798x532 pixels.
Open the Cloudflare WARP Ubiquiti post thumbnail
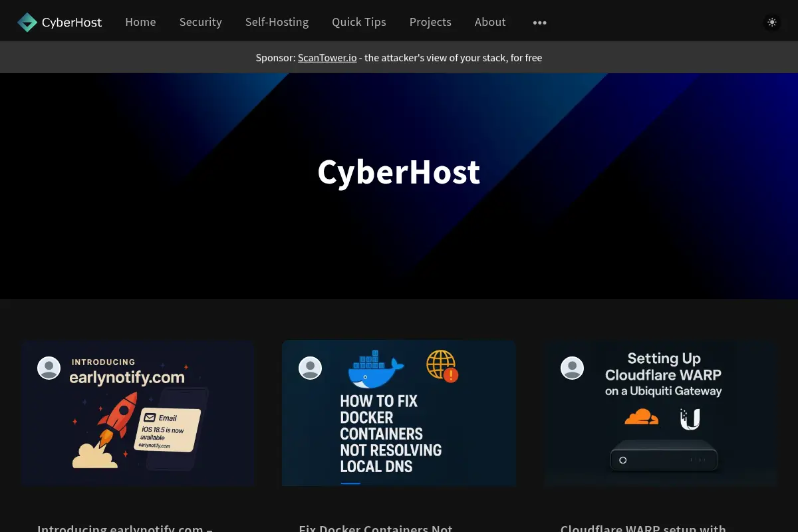(660, 413)
